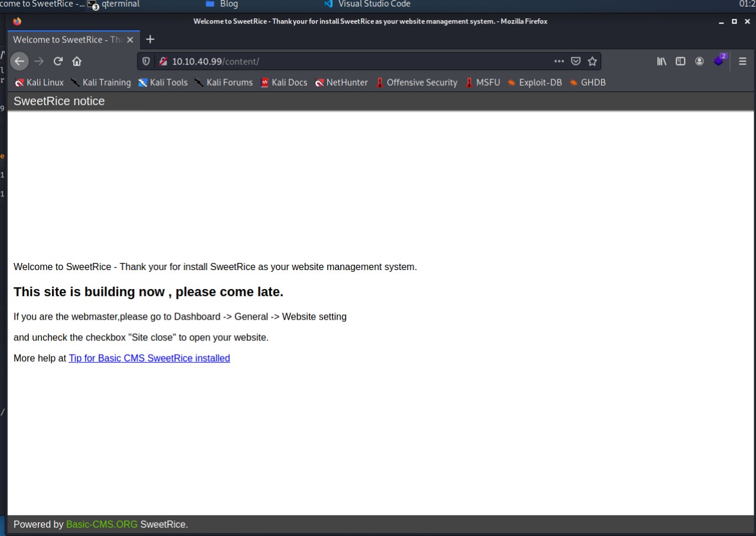Click the back navigation arrow
Screen dimensions: 756x536
19,61
